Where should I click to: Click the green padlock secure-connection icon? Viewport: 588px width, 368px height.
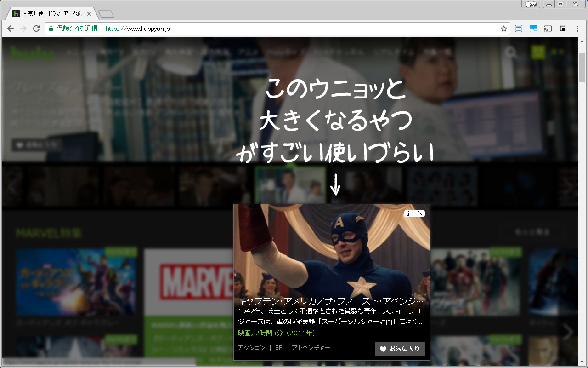(x=51, y=29)
